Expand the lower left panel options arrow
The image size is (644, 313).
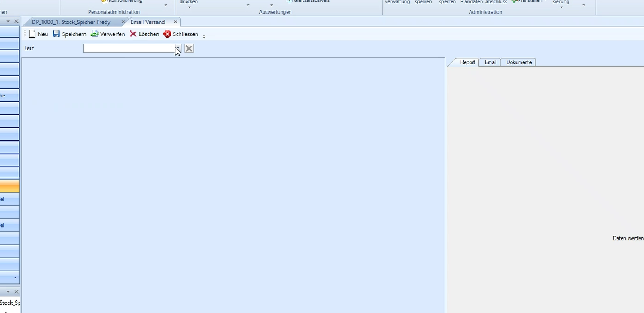click(x=8, y=292)
